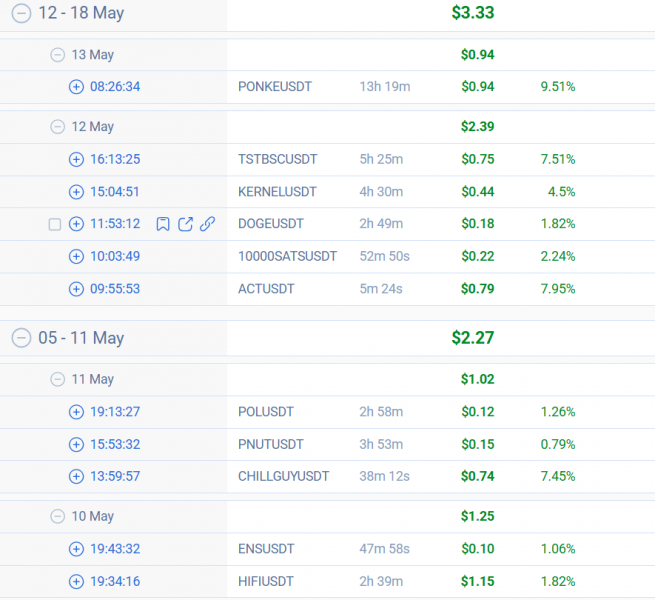Expand the HIFIUSDT trade details
Image resolution: width=655 pixels, height=600 pixels.
pyautogui.click(x=76, y=582)
